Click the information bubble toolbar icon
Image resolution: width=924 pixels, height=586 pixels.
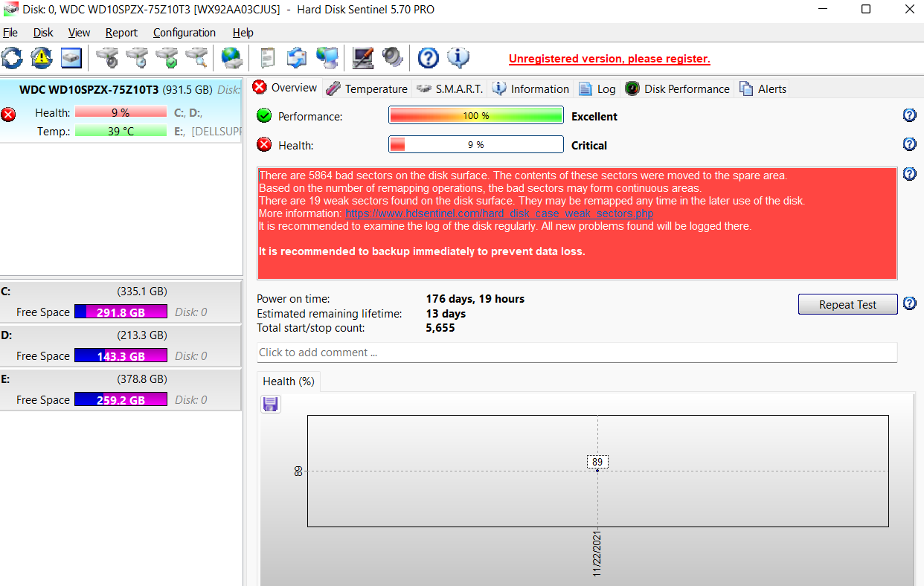click(458, 57)
